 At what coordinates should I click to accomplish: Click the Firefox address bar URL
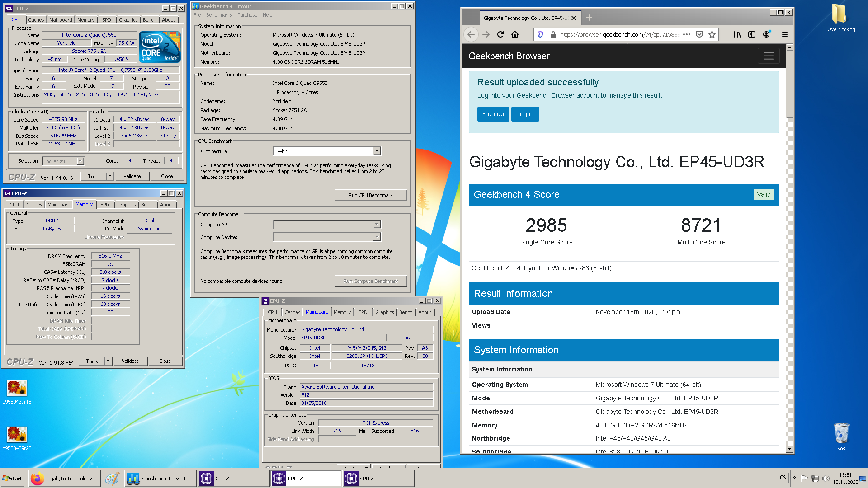(618, 34)
